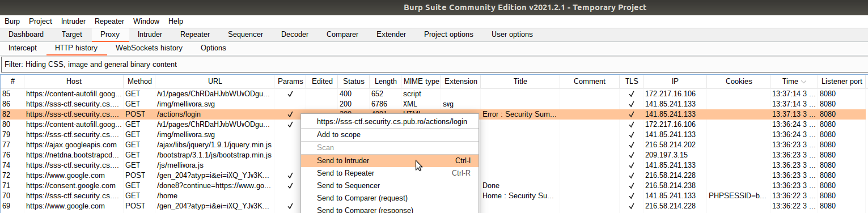Image resolution: width=868 pixels, height=213 pixels.
Task: Open the Intruder menu in menu bar
Action: (73, 21)
